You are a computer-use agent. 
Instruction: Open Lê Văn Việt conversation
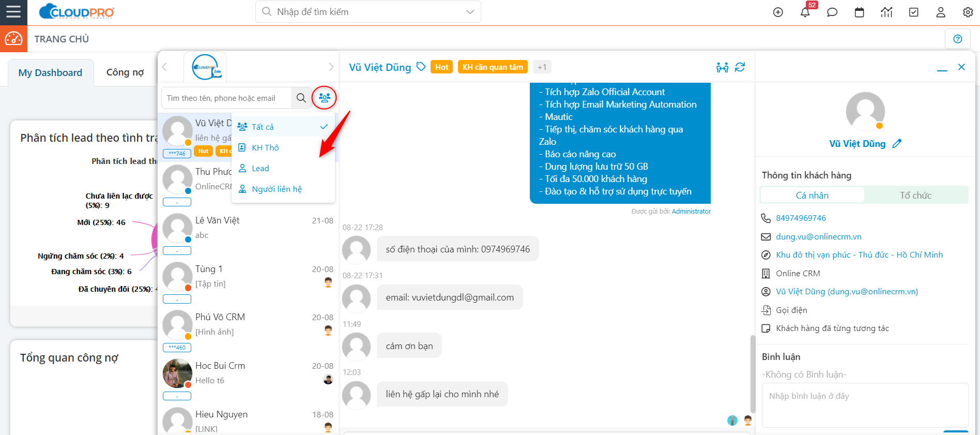[x=249, y=235]
